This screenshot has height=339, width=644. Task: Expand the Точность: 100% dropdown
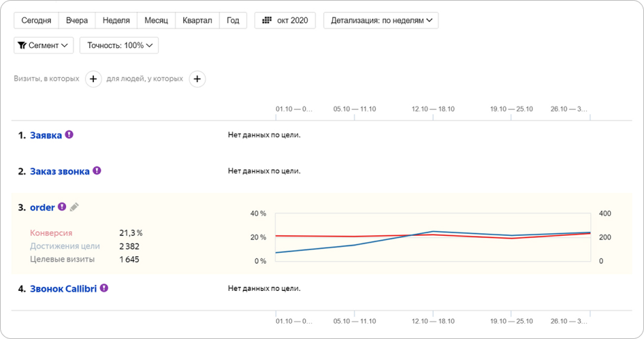click(x=119, y=45)
